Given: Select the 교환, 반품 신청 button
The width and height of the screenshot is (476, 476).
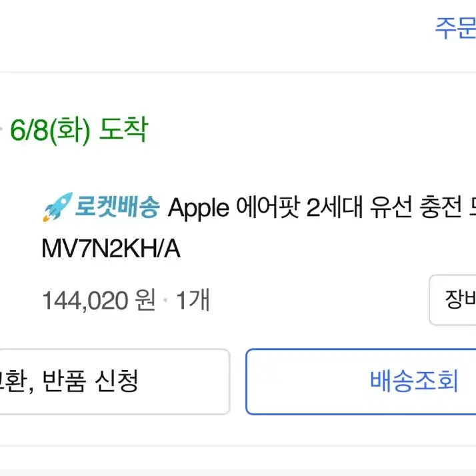Looking at the screenshot, I should click(x=115, y=381).
